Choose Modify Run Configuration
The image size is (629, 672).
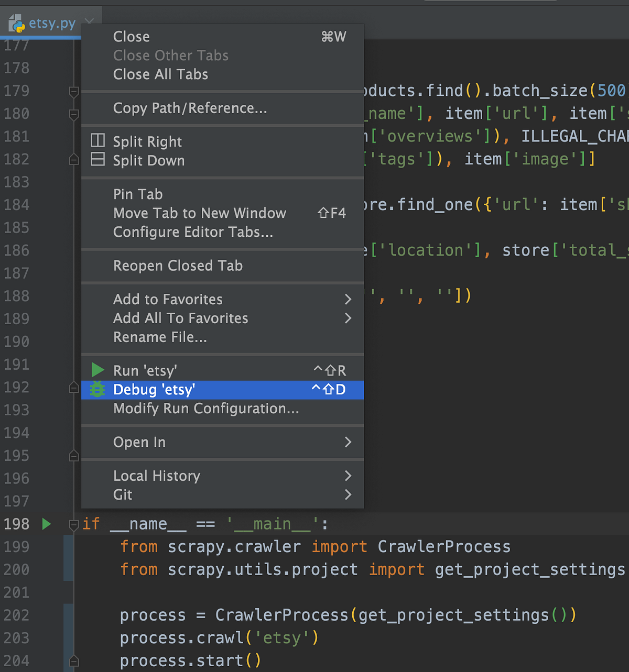pos(206,409)
